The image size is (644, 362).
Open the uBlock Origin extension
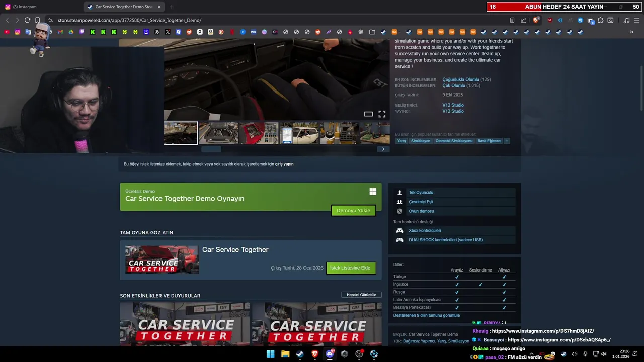tap(549, 20)
